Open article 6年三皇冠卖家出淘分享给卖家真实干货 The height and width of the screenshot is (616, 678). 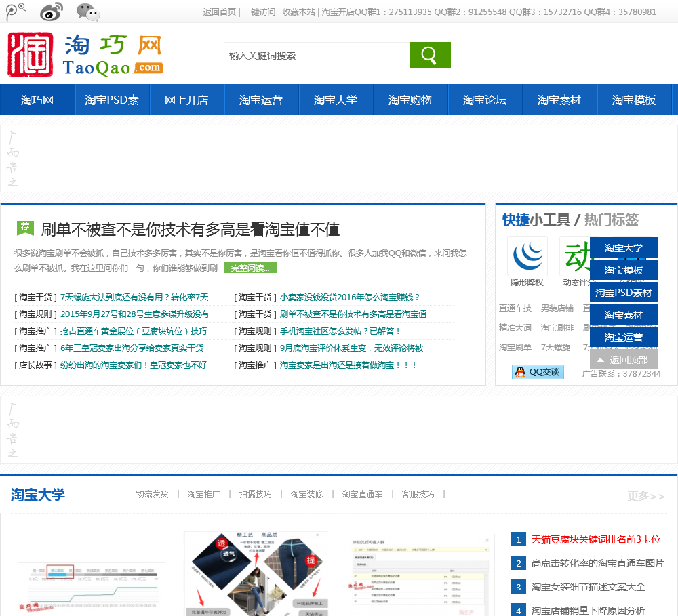click(132, 348)
